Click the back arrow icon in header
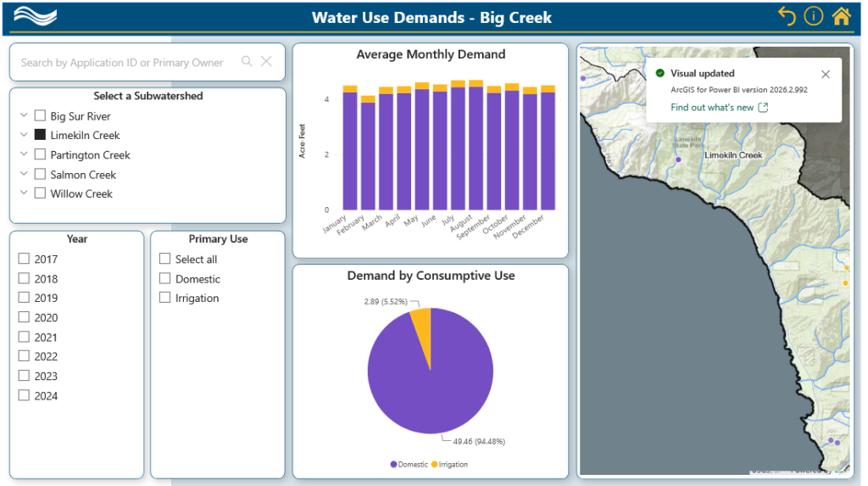868x486 pixels. pos(787,17)
